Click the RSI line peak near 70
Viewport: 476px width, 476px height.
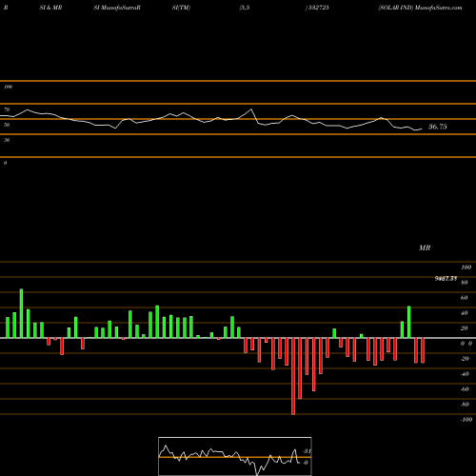point(251,109)
